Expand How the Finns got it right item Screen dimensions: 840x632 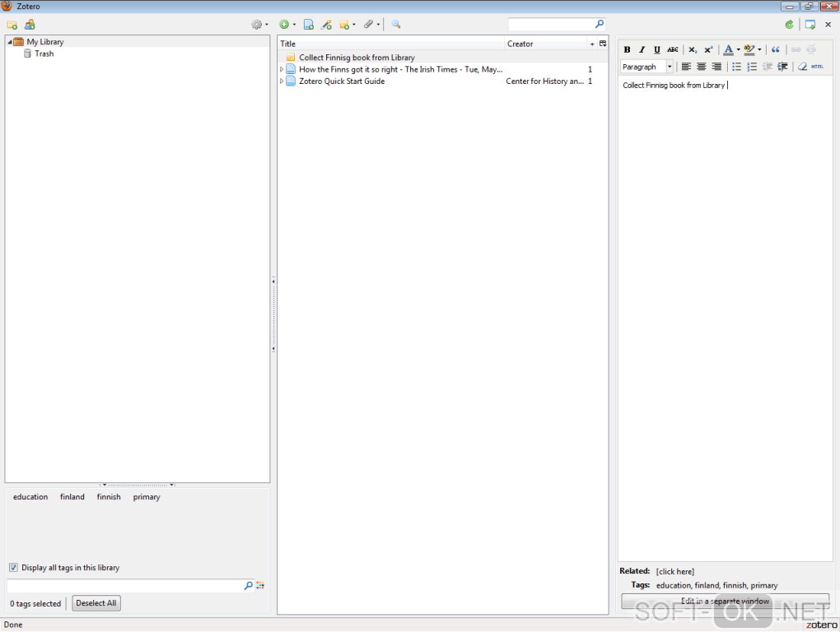282,70
